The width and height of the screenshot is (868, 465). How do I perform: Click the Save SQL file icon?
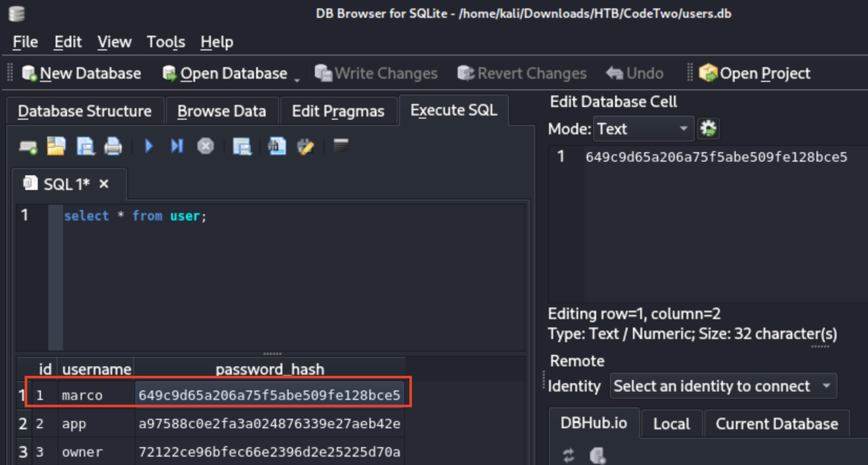pos(85,146)
